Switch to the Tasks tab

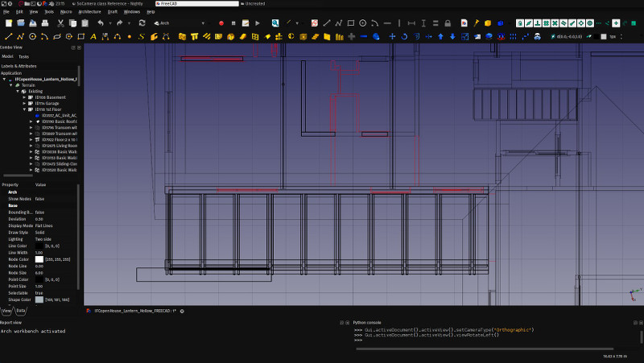click(24, 57)
